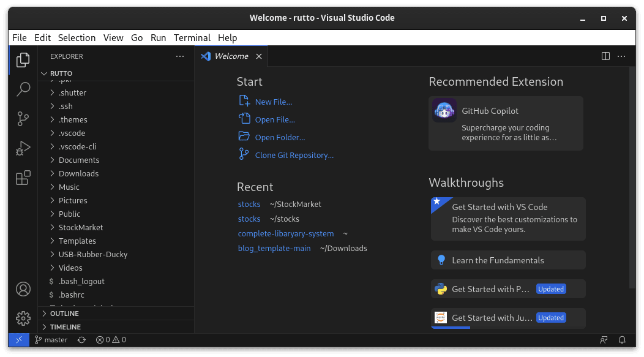Open editor More Actions ellipsis
This screenshot has height=357, width=644.
point(621,56)
